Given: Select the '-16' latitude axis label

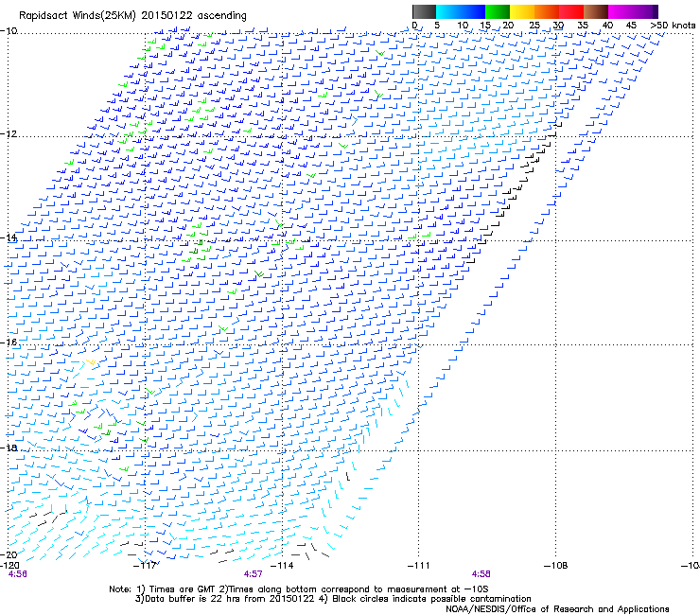Looking at the screenshot, I should click(9, 343).
